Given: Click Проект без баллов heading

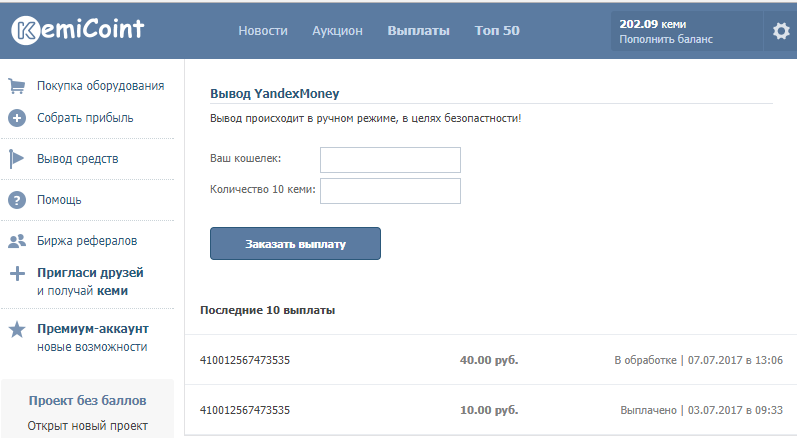Looking at the screenshot, I should click(87, 400).
